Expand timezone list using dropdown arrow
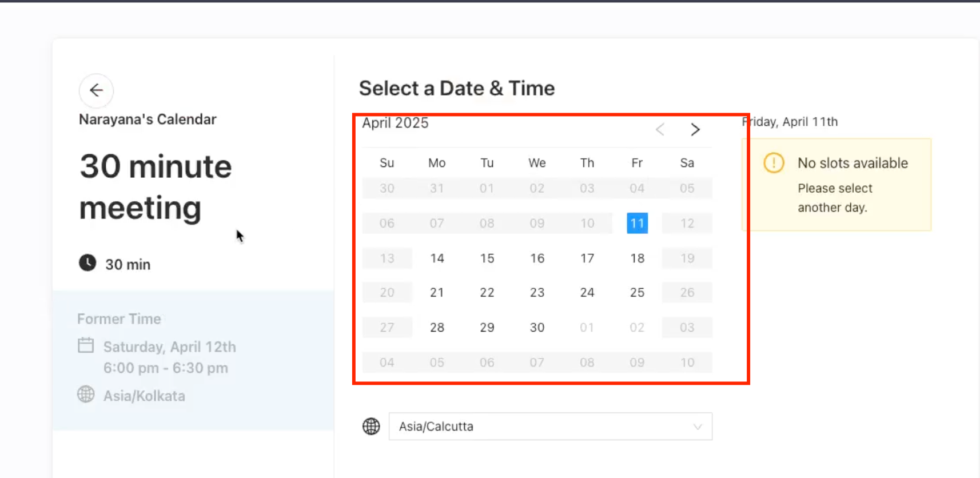This screenshot has width=980, height=478. (698, 427)
